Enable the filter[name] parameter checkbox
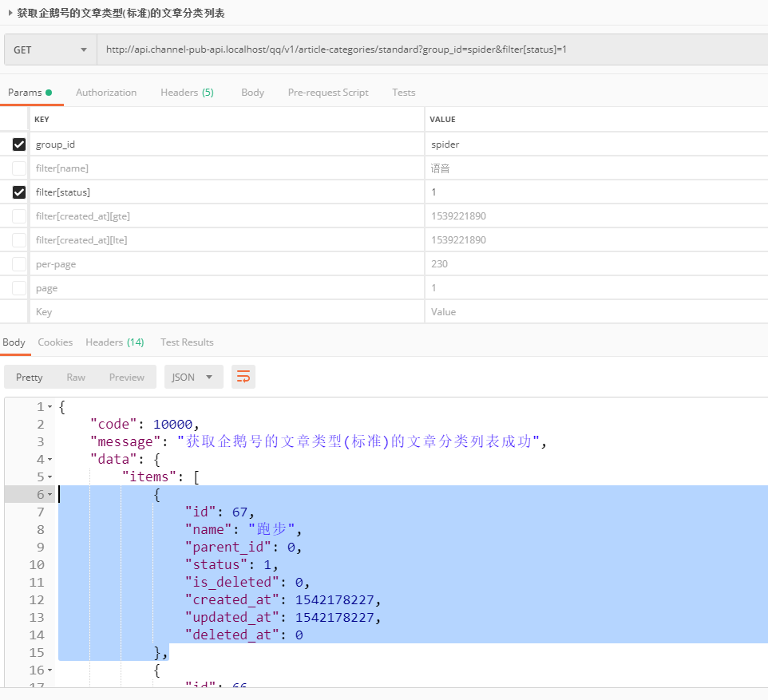 (19, 168)
